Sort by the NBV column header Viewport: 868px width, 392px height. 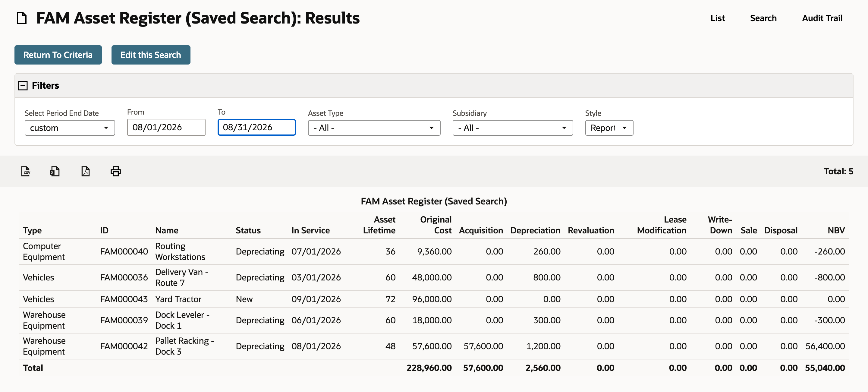(836, 230)
